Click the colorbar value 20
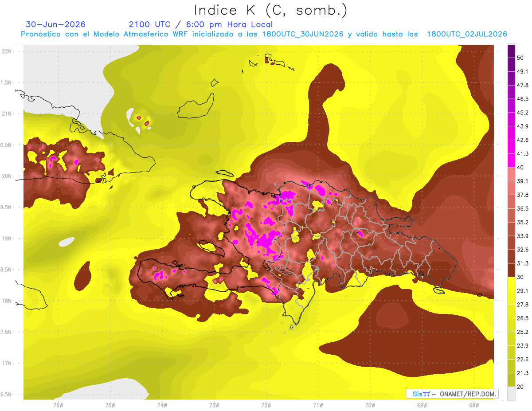The image size is (532, 411). coord(520,387)
